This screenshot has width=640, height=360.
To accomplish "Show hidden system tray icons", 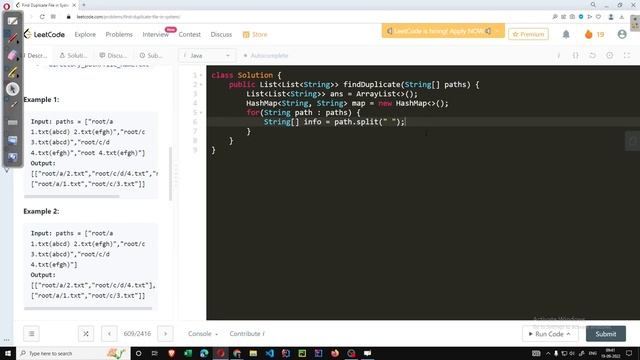I will coord(548,353).
